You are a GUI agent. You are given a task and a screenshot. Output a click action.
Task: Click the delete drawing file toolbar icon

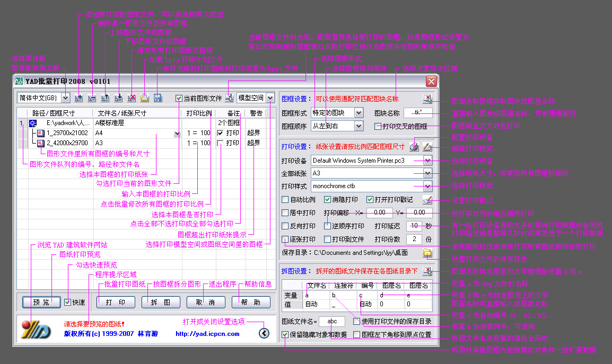(92, 98)
